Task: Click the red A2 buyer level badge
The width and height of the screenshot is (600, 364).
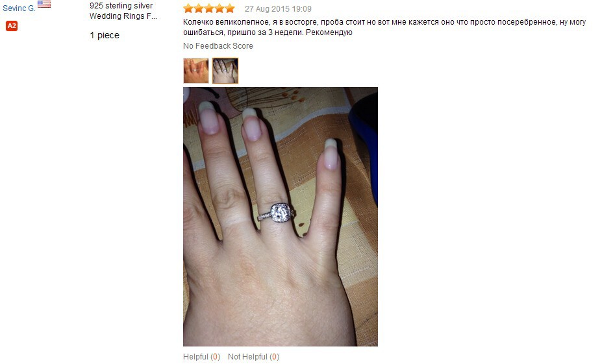Action: (12, 26)
